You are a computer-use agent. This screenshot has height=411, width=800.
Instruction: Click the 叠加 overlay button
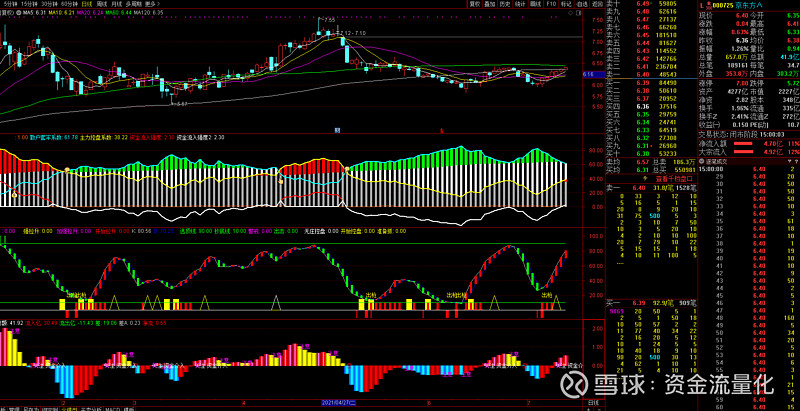click(490, 4)
